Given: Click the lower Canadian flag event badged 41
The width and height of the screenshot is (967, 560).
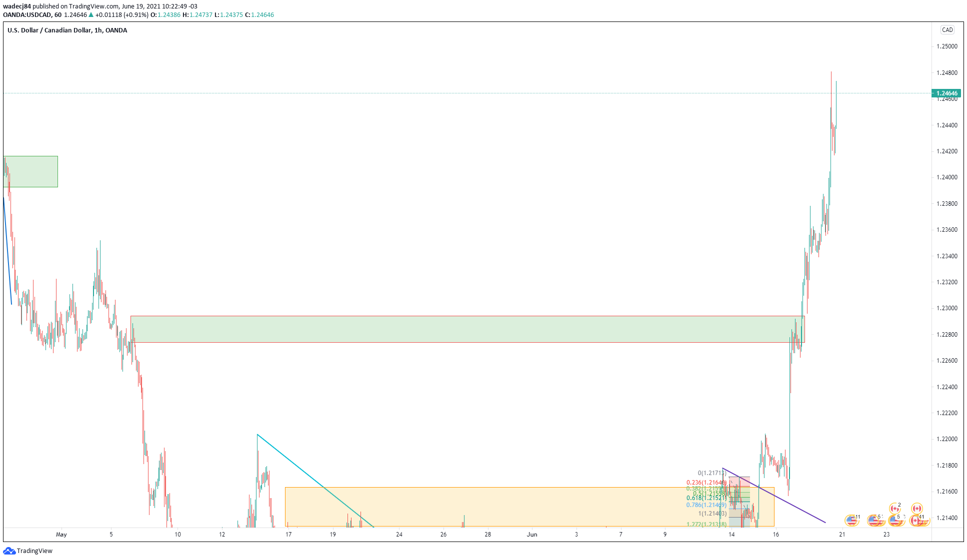Looking at the screenshot, I should (x=915, y=521).
